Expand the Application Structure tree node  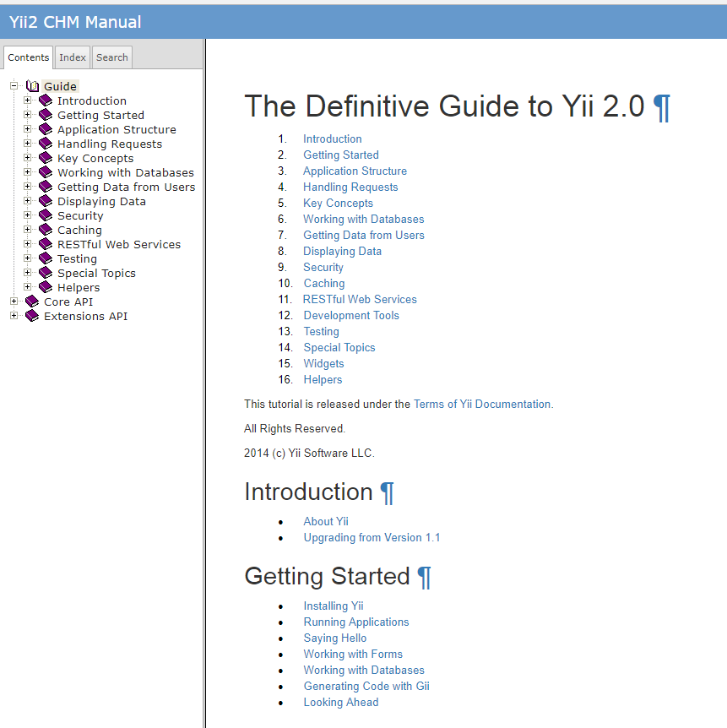click(x=27, y=128)
